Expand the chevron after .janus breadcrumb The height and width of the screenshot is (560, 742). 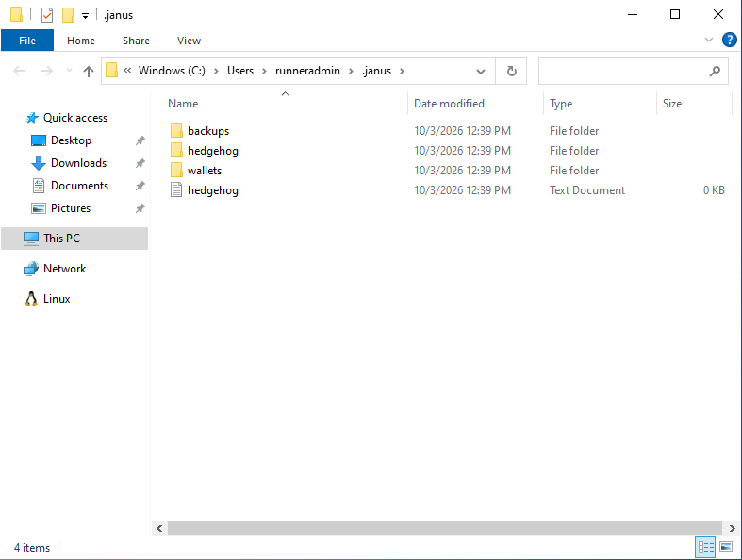click(x=402, y=71)
